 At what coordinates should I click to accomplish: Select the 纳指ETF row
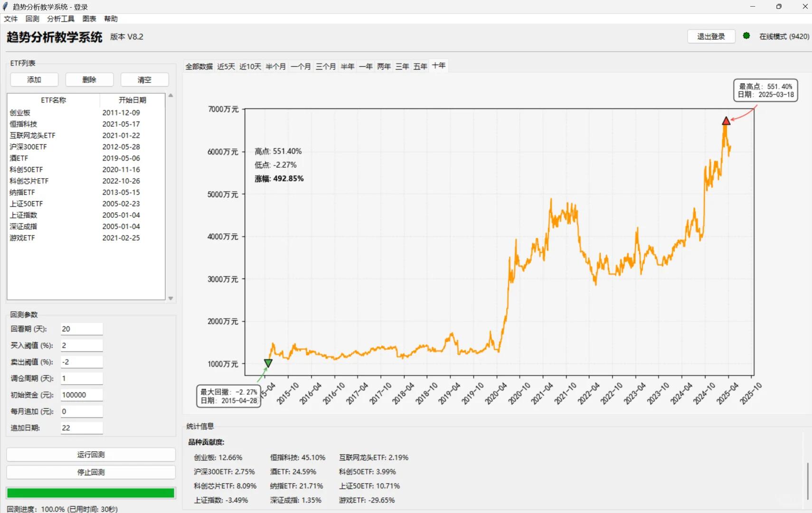pyautogui.click(x=86, y=192)
